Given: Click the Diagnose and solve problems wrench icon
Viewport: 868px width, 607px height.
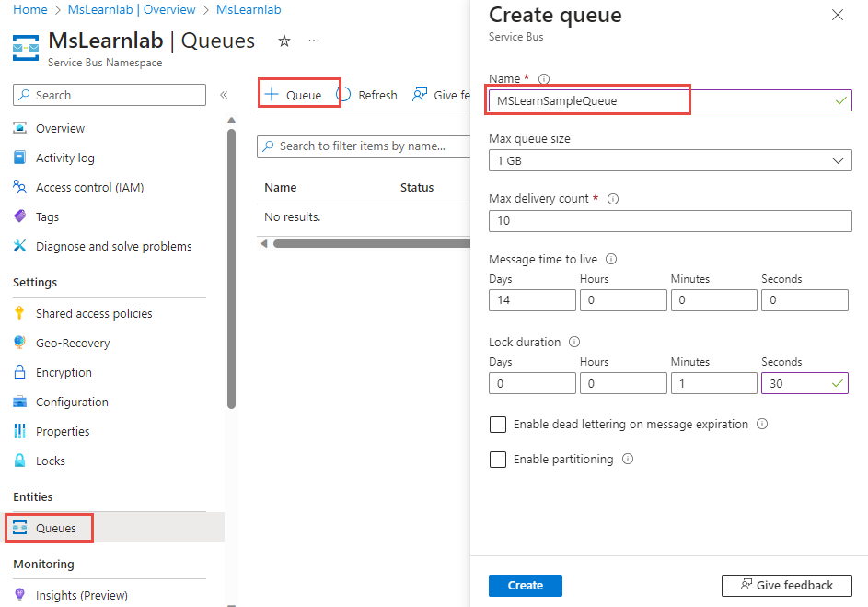Looking at the screenshot, I should pos(20,245).
